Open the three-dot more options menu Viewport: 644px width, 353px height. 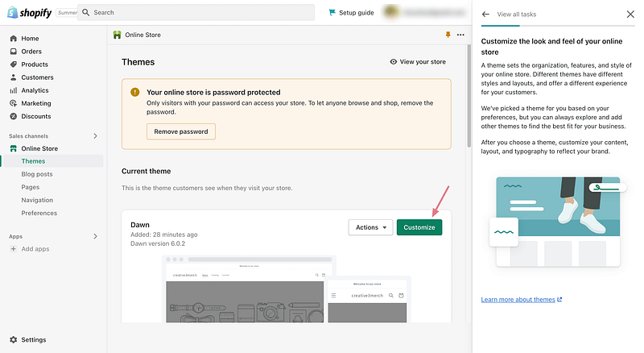460,35
